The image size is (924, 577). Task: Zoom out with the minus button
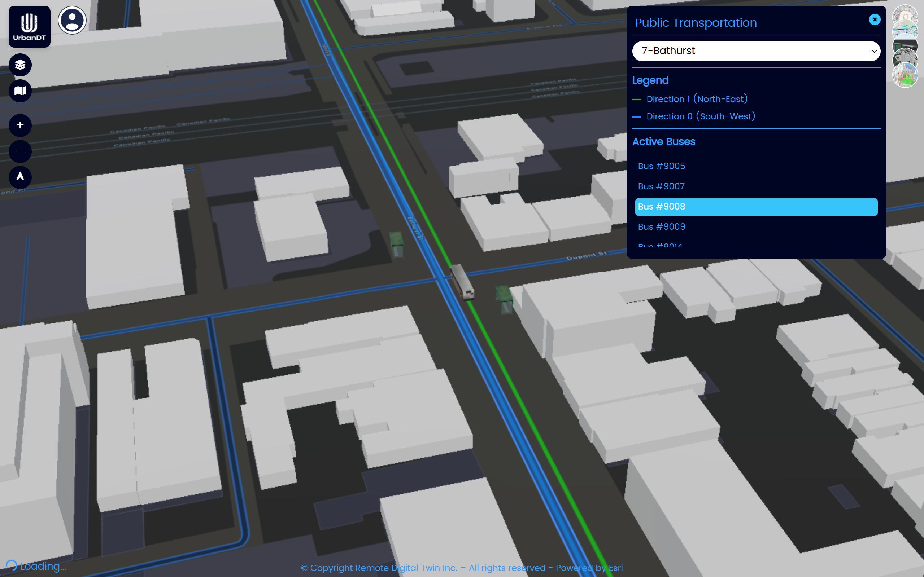pos(20,151)
